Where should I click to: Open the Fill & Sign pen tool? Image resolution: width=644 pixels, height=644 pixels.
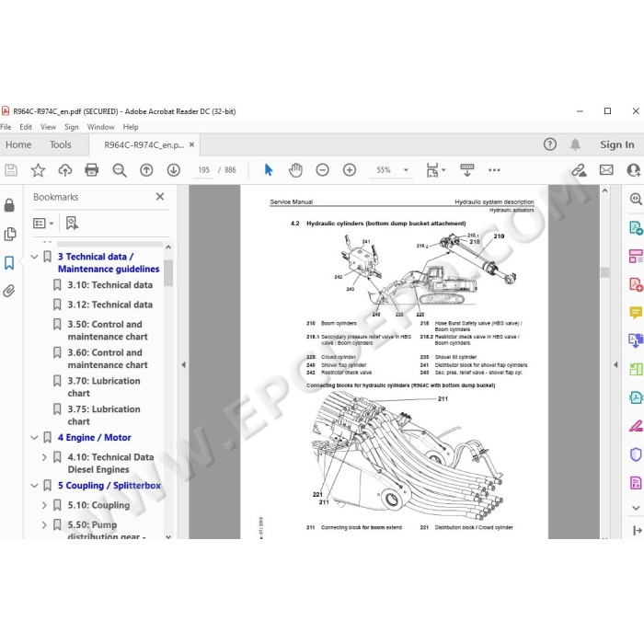tap(636, 426)
